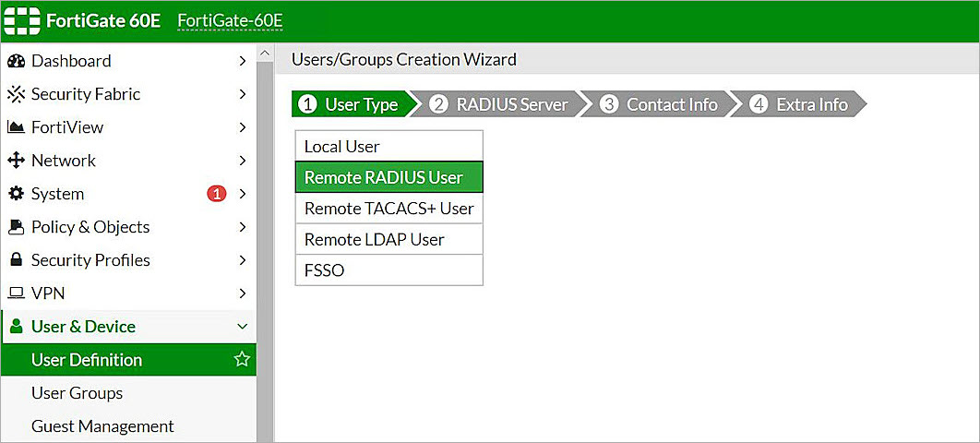Click the Security Fabric icon
980x443 pixels.
16,94
